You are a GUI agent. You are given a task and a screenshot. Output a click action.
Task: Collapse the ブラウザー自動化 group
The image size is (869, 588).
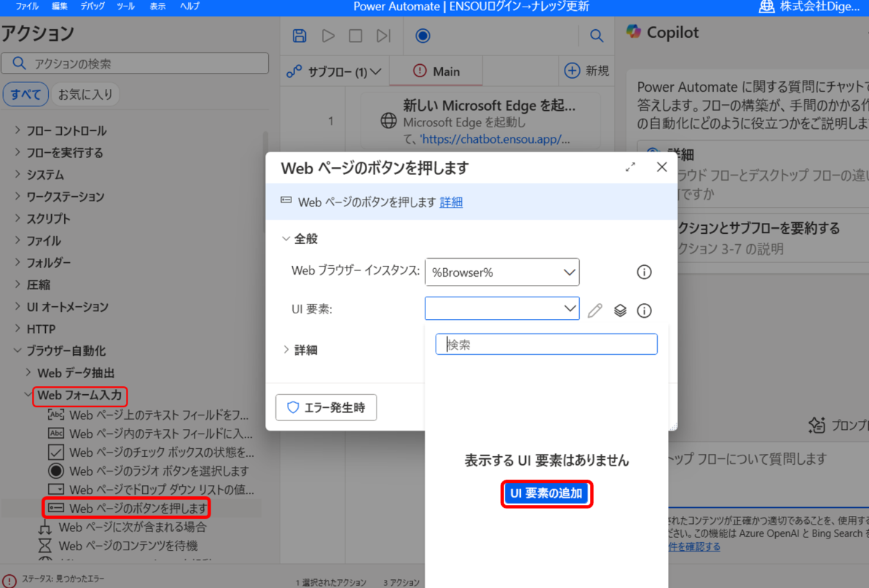[17, 350]
